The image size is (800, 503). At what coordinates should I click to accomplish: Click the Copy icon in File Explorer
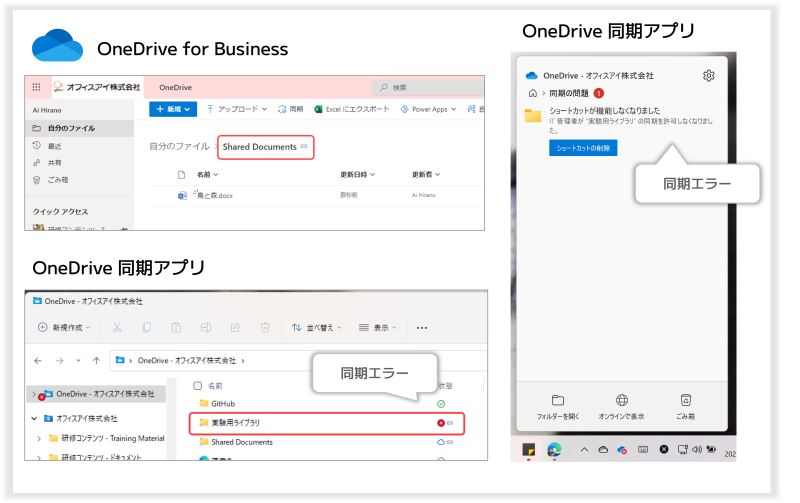click(x=146, y=328)
